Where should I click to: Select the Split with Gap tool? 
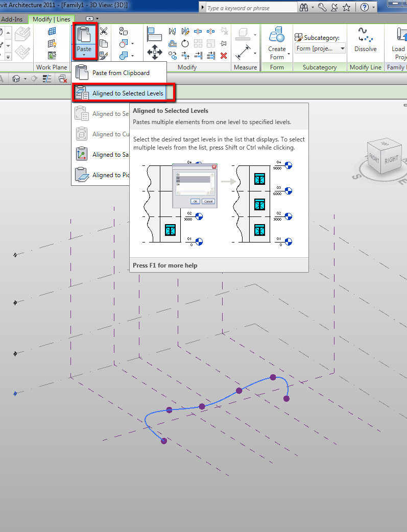coord(211,32)
